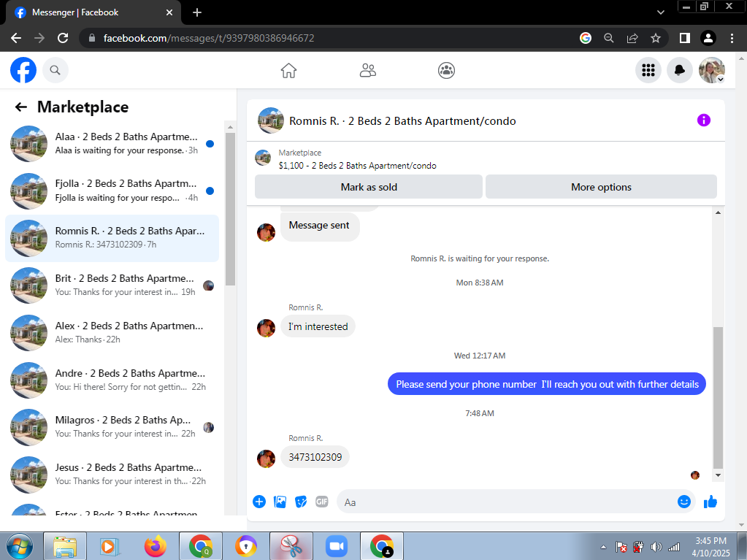The height and width of the screenshot is (560, 747).
Task: Open the seen-by avatar under last message
Action: pos(695,475)
